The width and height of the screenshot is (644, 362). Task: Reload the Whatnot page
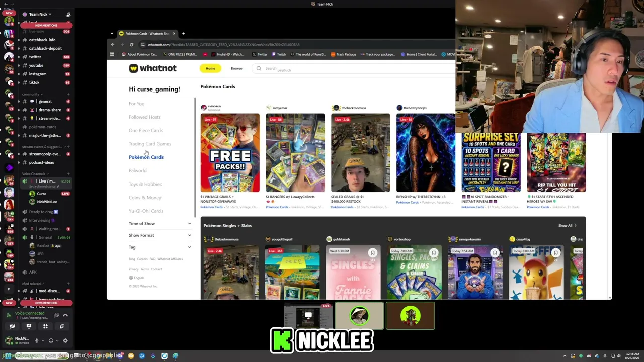click(131, 45)
